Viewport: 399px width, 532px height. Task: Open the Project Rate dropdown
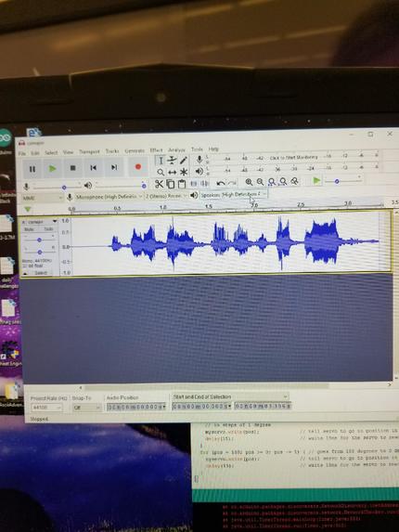pyautogui.click(x=46, y=408)
